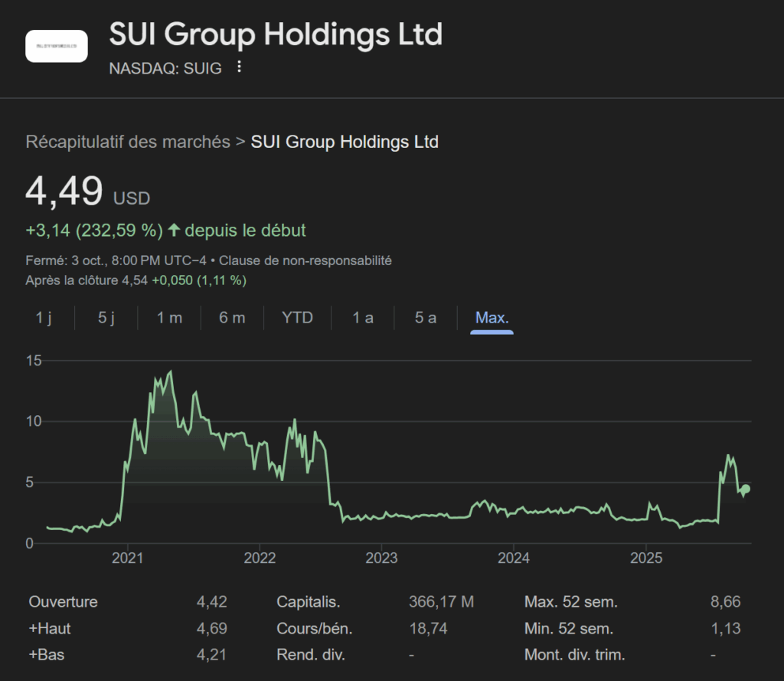
Task: Select the YTD chart tab
Action: 297,317
